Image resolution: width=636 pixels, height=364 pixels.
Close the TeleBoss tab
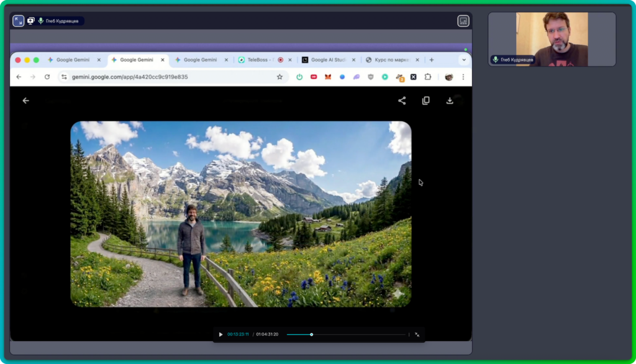290,60
